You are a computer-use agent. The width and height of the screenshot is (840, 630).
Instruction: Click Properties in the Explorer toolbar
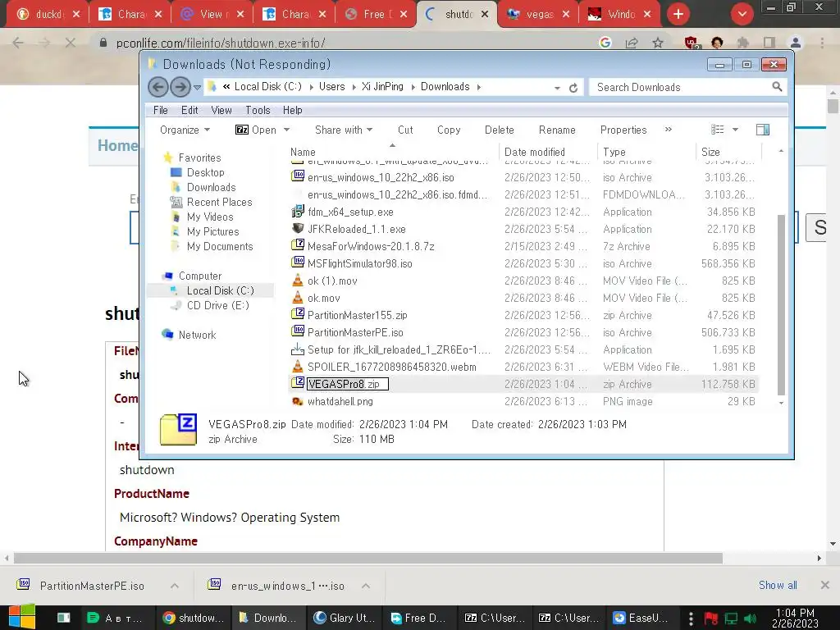click(x=623, y=130)
